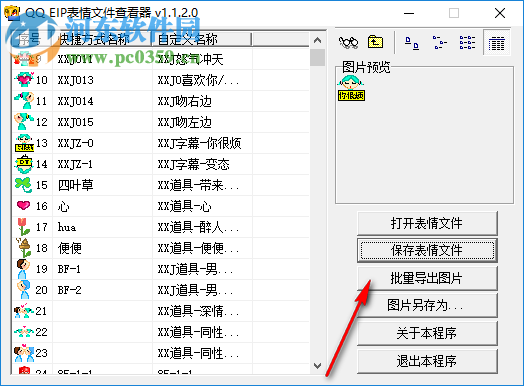Select cell XXJZ-1
Image resolution: width=524 pixels, height=386 pixels.
click(x=75, y=164)
